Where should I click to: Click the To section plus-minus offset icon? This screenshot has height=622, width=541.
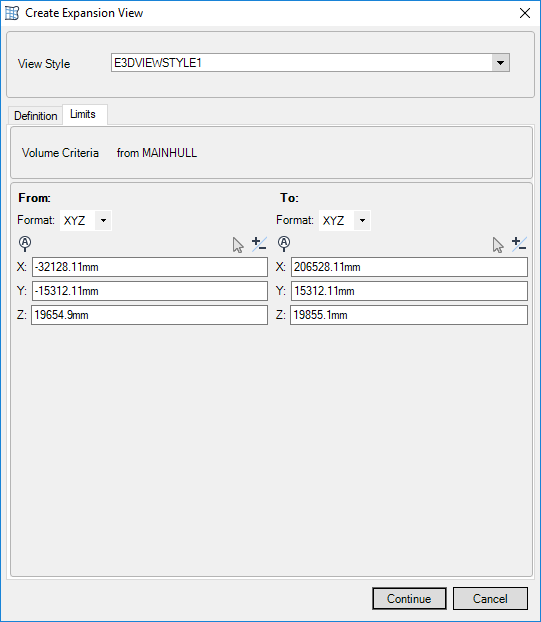point(519,244)
